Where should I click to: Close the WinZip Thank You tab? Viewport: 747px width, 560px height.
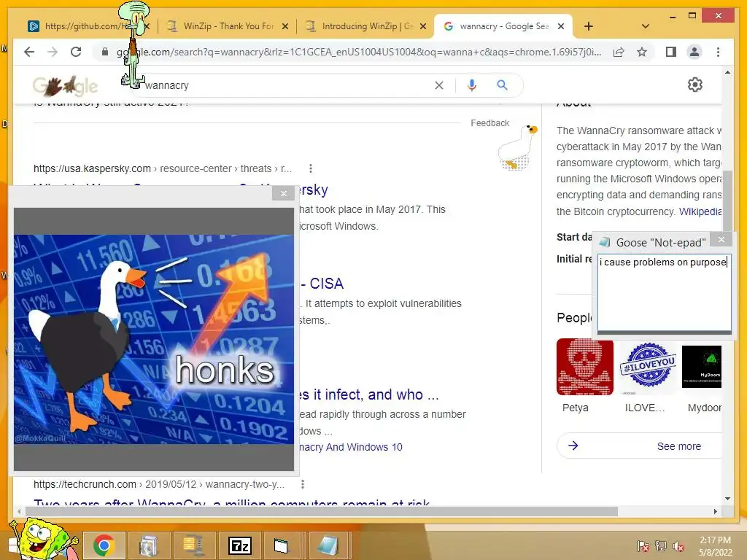coord(285,26)
